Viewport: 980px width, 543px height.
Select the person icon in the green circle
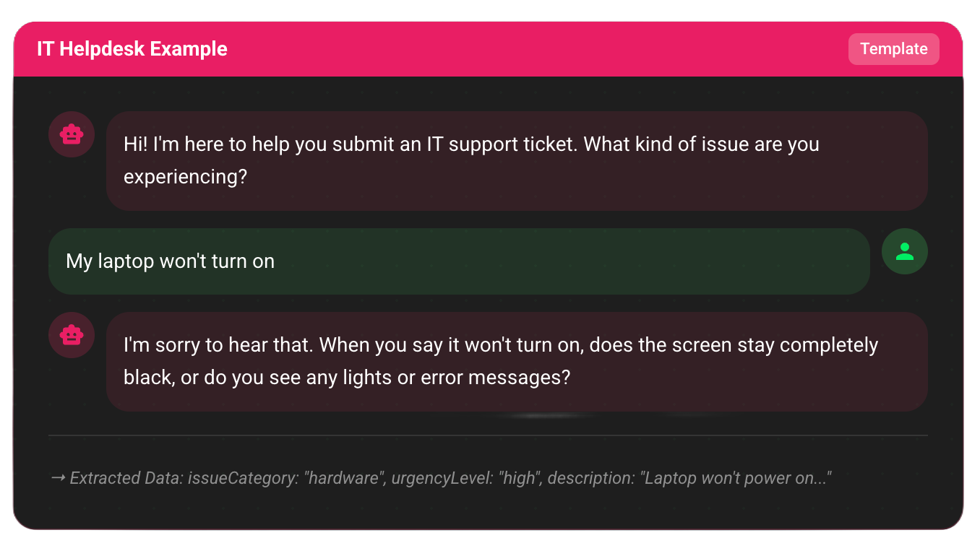905,251
